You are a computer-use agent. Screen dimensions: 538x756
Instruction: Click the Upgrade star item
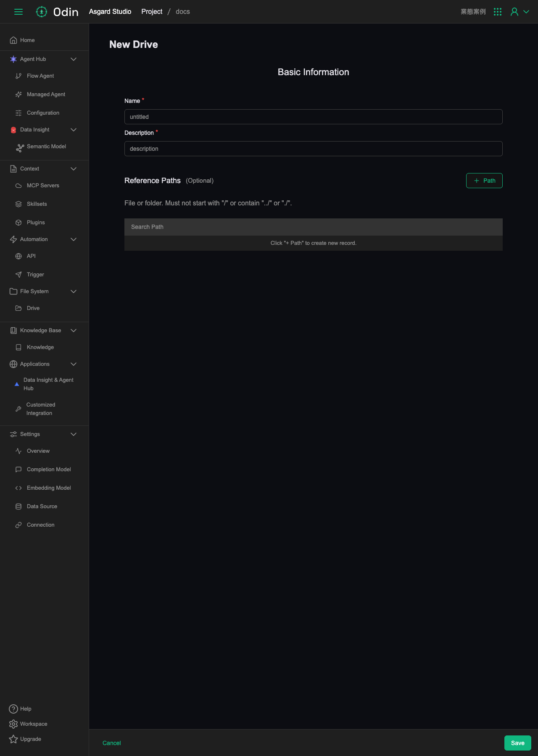point(25,739)
